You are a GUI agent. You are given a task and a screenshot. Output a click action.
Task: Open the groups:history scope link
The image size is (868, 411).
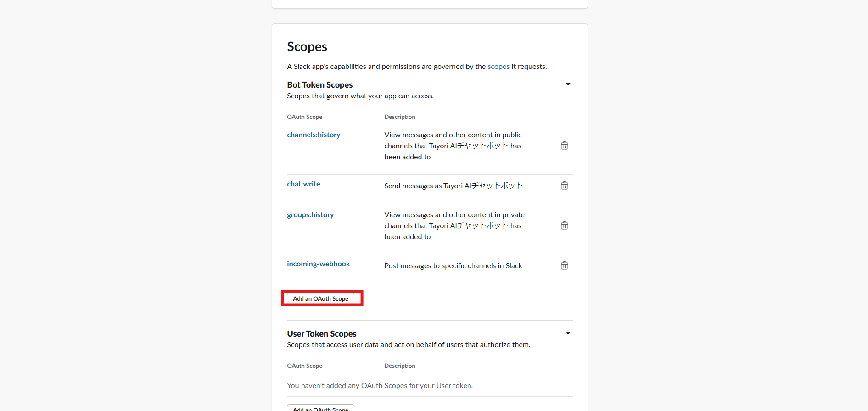310,215
